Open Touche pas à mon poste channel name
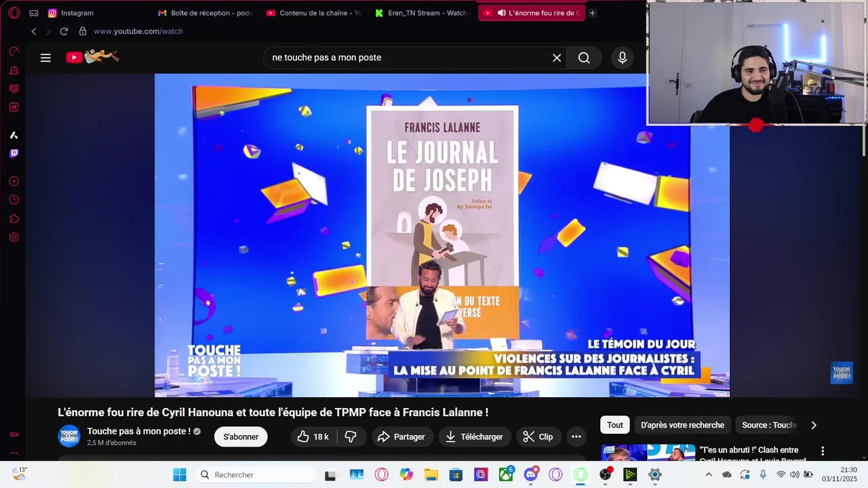Screen dimensions: 868x488 click(138, 431)
